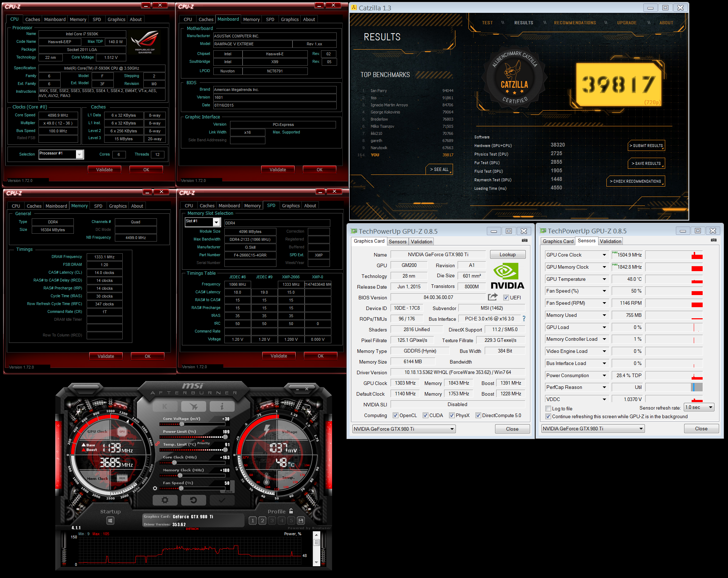Launch Kombustor with the K button in Afterburner
The image size is (728, 578).
[165, 406]
